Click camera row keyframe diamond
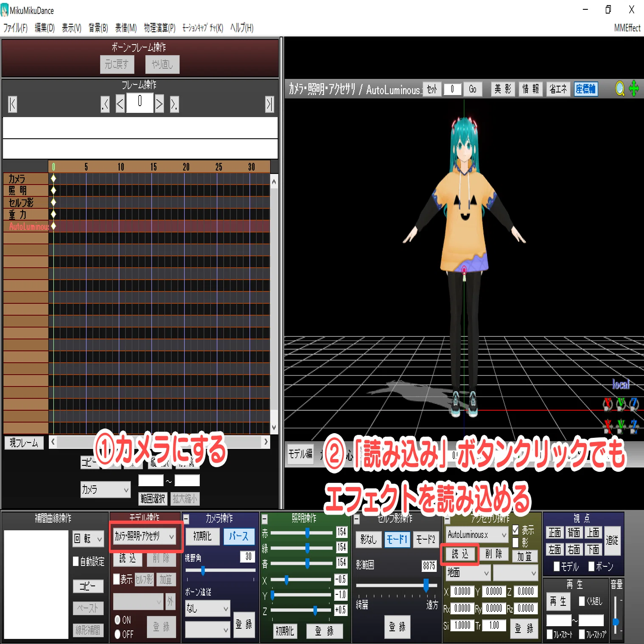 pos(53,178)
